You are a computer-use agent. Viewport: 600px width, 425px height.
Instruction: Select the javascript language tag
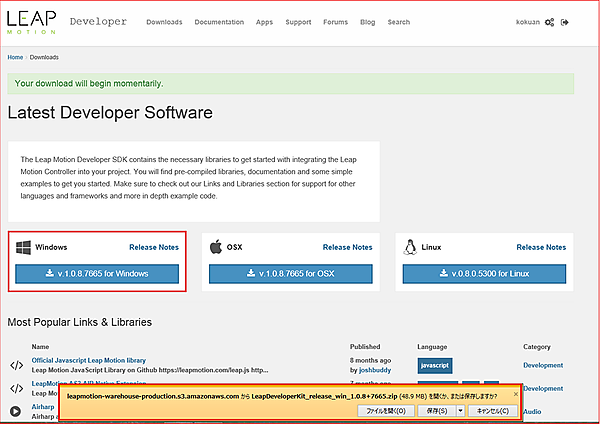pos(433,366)
